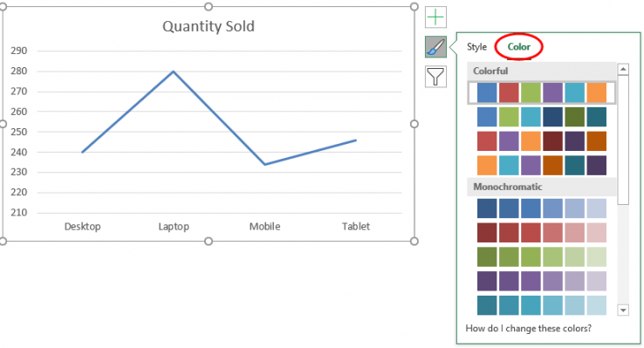Apply the purple Monochromatic palette
Image resolution: width=644 pixels, height=348 pixels.
point(541,281)
